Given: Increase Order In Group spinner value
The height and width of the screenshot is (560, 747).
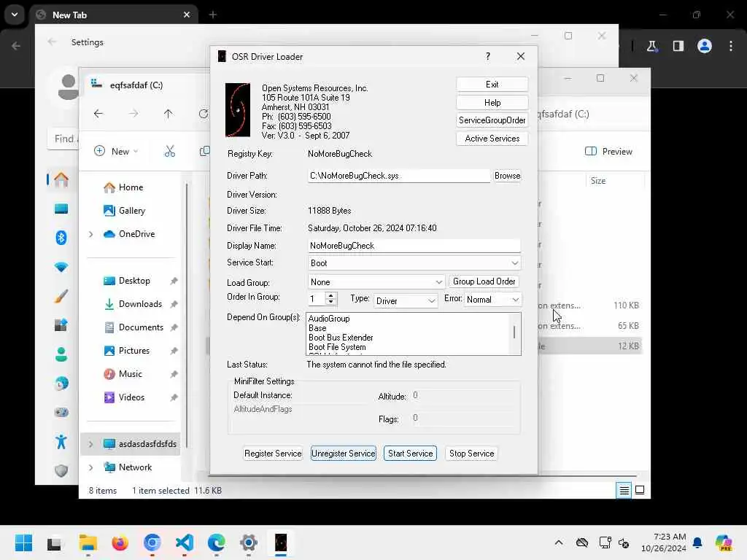Looking at the screenshot, I should click(331, 295).
